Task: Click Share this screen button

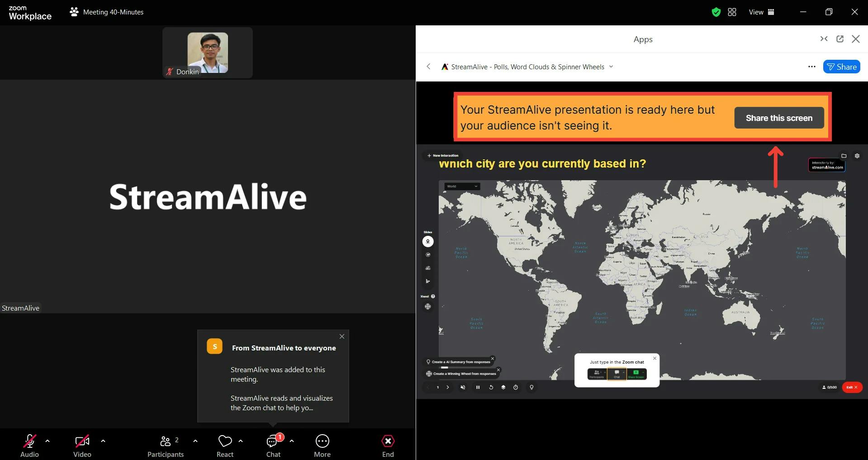Action: click(x=779, y=118)
